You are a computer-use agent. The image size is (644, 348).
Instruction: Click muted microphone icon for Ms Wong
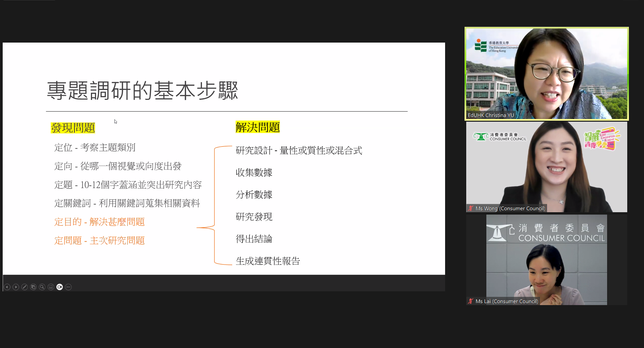click(471, 209)
